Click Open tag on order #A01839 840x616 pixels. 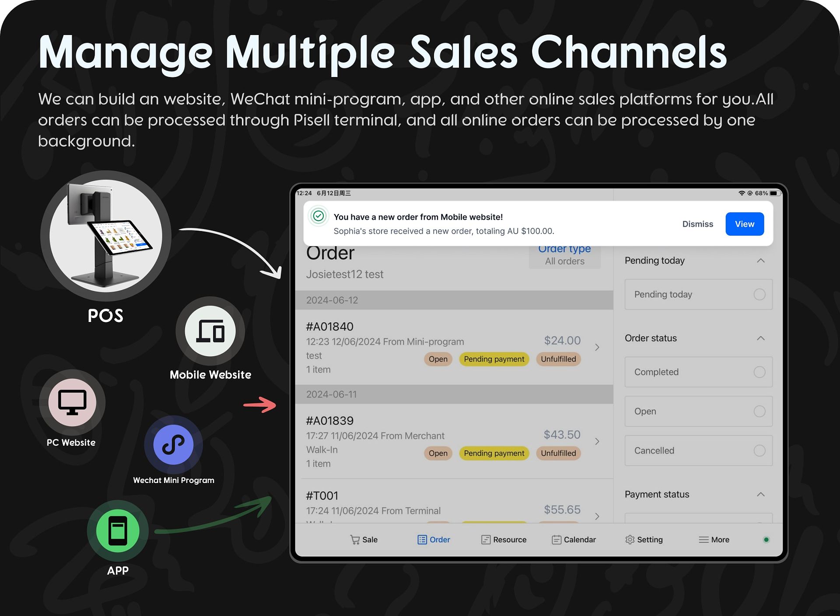[x=438, y=453]
